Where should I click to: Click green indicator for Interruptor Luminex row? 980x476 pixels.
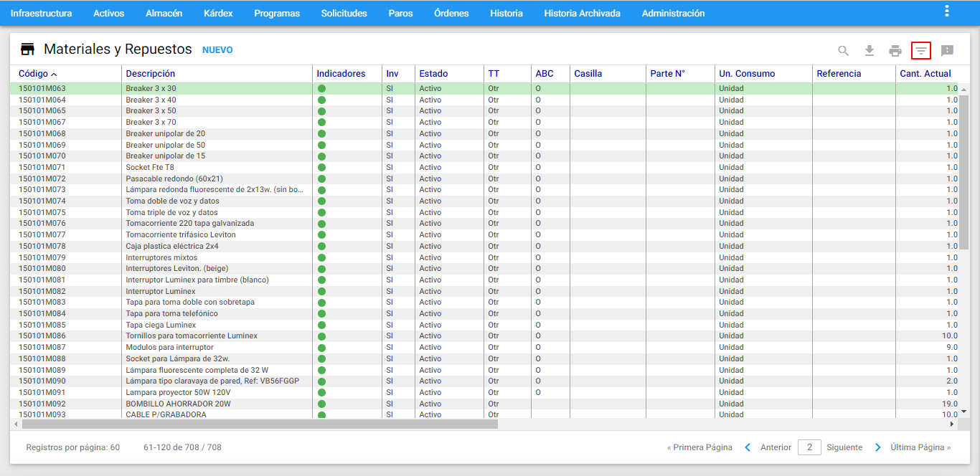pos(321,292)
